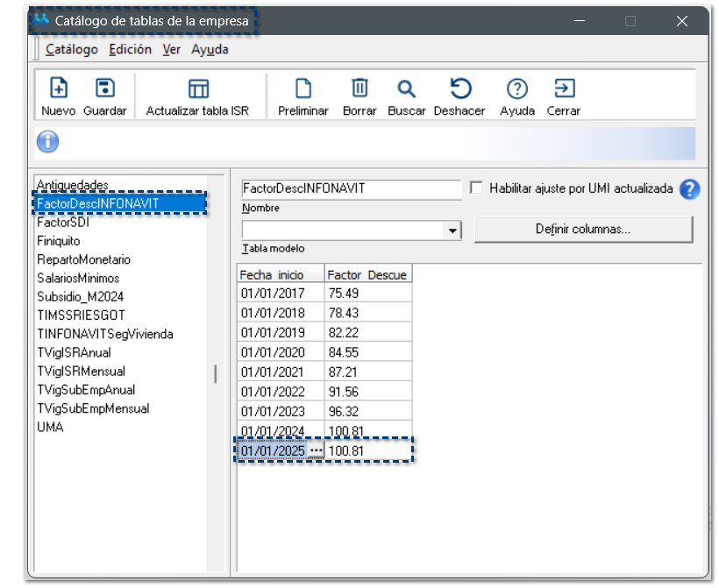Open the Catálogo menu
Viewport: 719px width, 588px height.
point(72,50)
